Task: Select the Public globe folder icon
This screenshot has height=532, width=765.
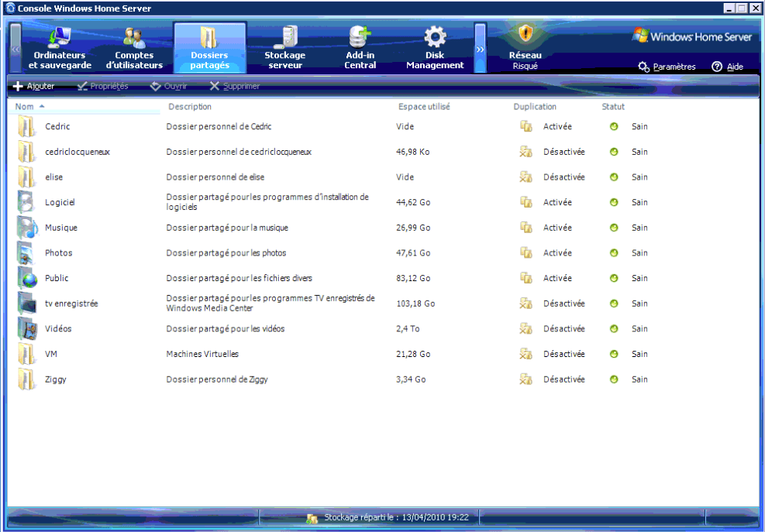Action: tap(26, 279)
